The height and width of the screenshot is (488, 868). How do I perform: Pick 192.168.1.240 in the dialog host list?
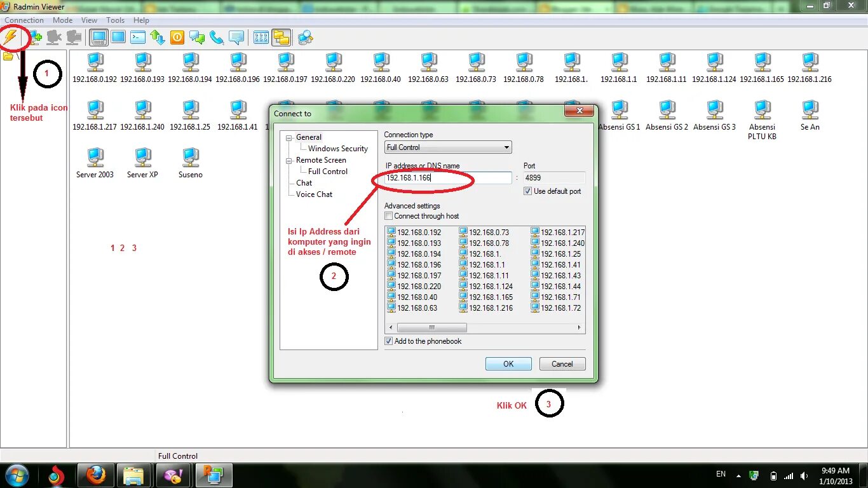click(557, 243)
